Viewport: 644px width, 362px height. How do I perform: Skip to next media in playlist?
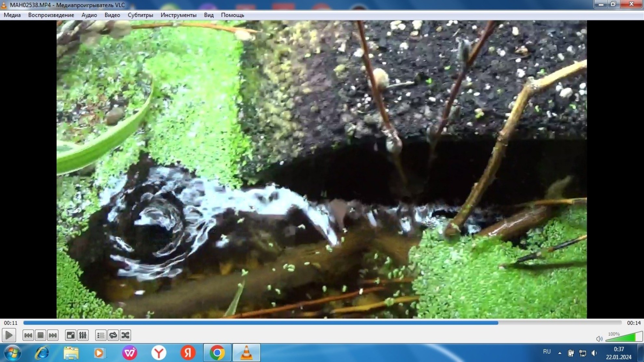coord(53,335)
